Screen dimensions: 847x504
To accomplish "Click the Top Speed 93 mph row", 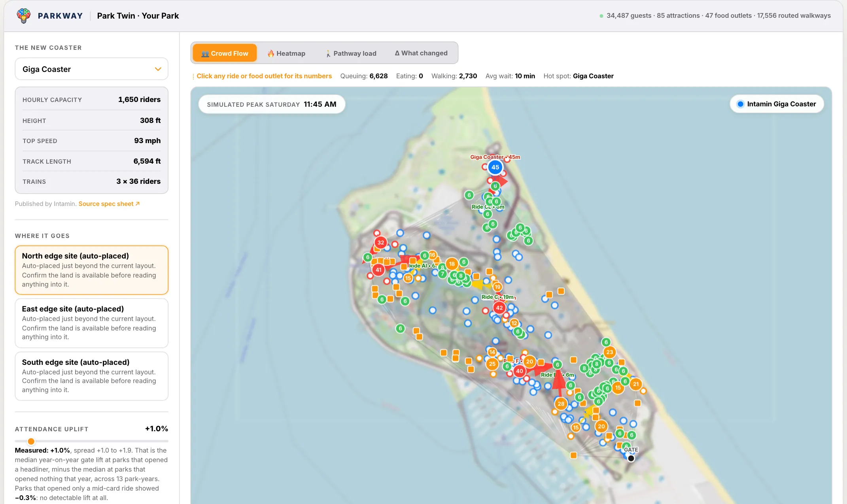I will coord(91,141).
